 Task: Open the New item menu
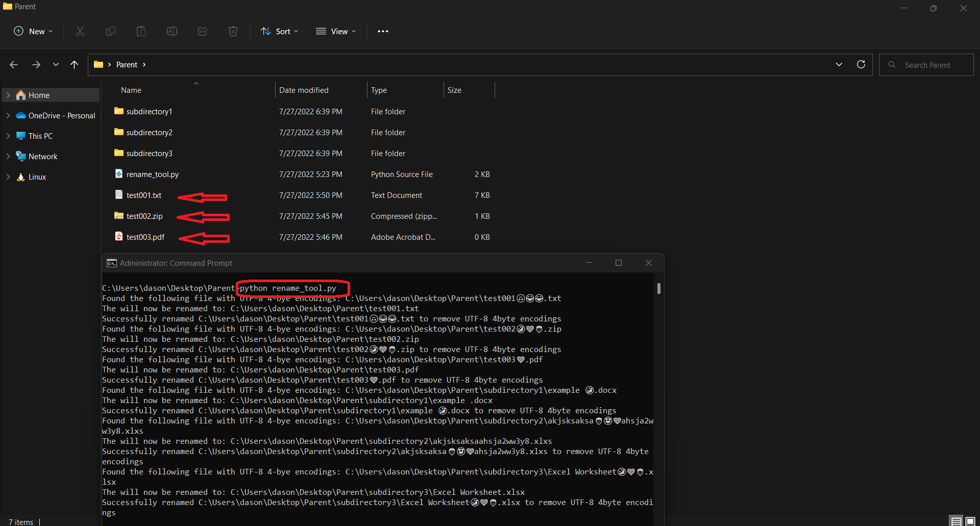click(33, 31)
